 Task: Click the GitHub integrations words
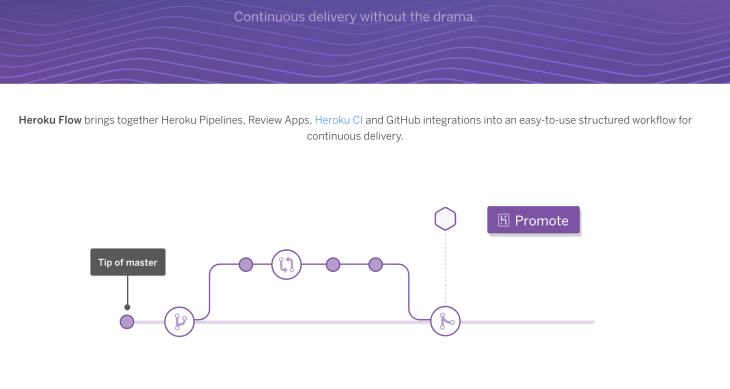point(433,120)
